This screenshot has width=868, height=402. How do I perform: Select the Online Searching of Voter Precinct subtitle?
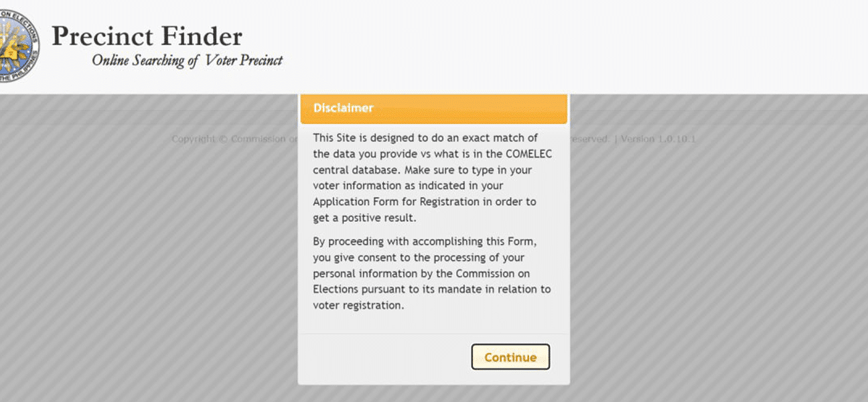point(187,60)
